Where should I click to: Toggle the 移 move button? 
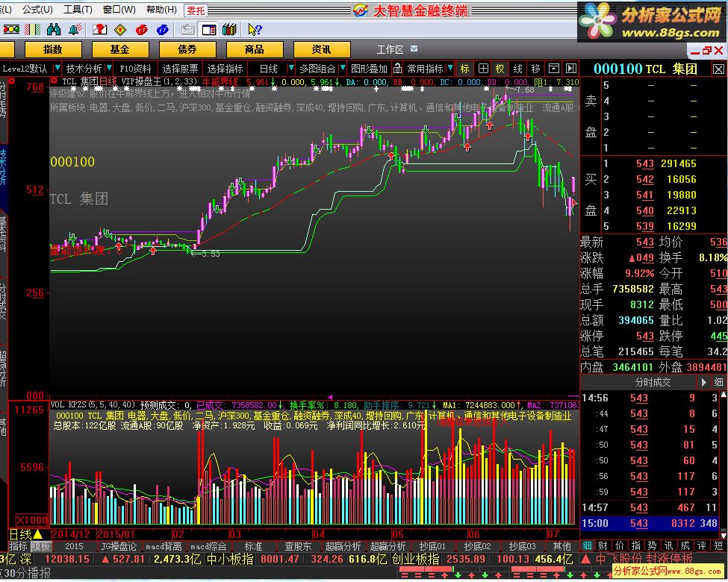pyautogui.click(x=536, y=69)
